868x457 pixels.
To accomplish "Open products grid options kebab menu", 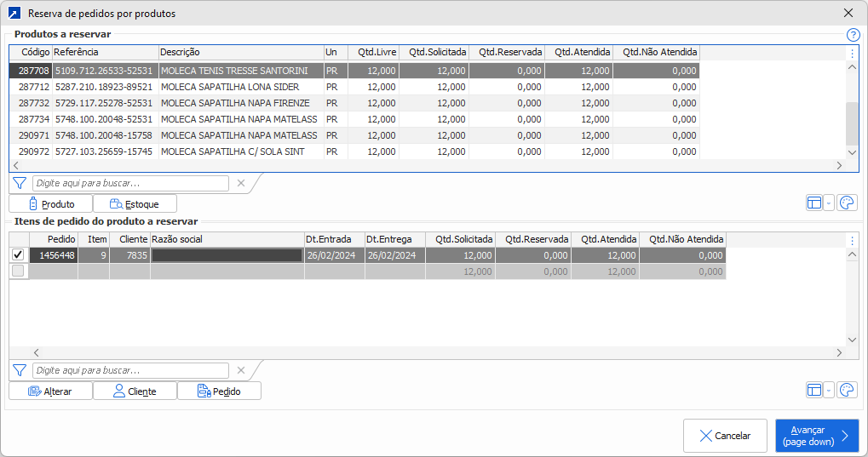I will click(852, 53).
